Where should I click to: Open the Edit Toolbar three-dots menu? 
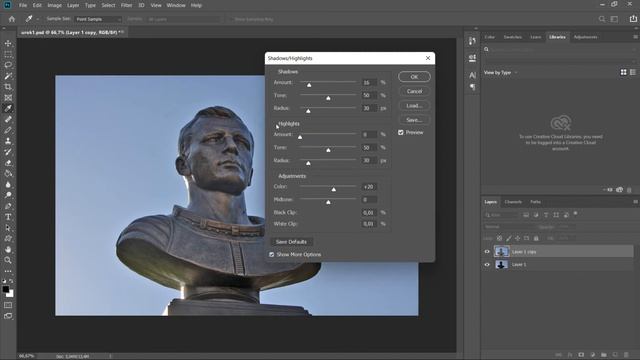(8, 271)
